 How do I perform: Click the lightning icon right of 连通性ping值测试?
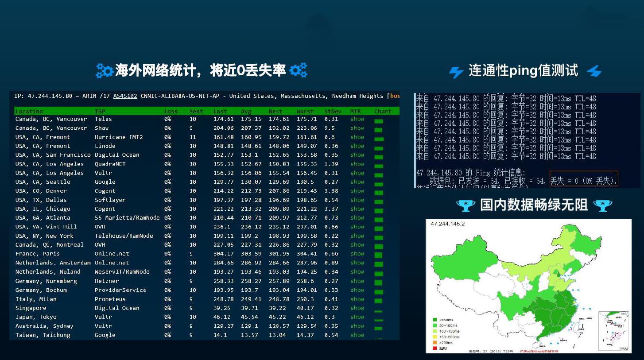click(x=594, y=71)
